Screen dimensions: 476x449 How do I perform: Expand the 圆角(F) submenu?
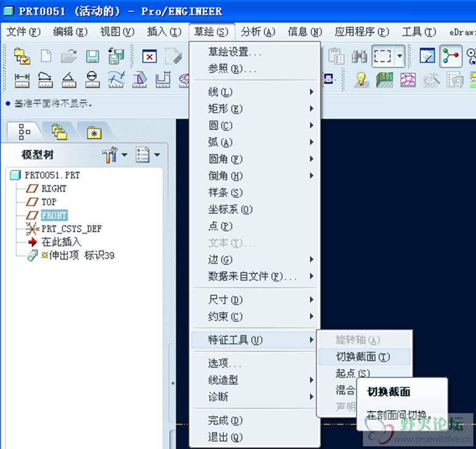pos(255,159)
